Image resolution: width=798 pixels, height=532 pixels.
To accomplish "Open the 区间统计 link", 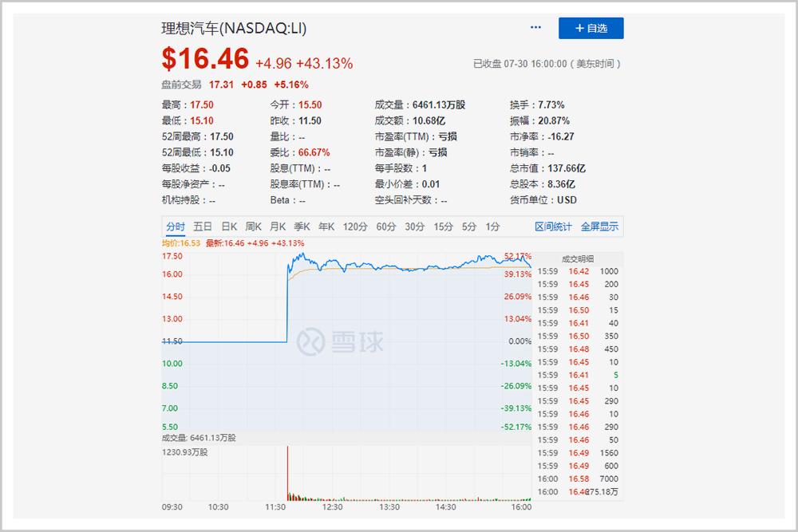I will tap(553, 227).
